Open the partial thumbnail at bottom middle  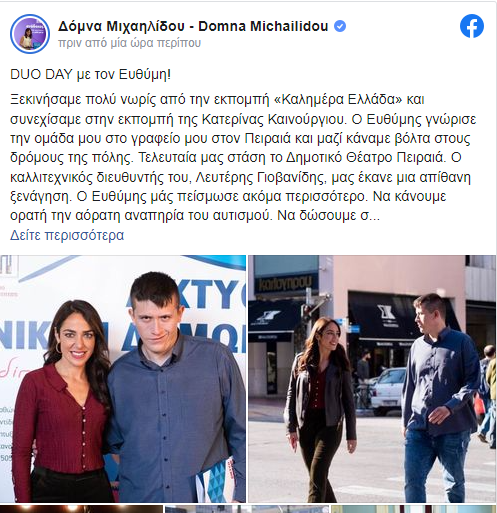(x=247, y=509)
